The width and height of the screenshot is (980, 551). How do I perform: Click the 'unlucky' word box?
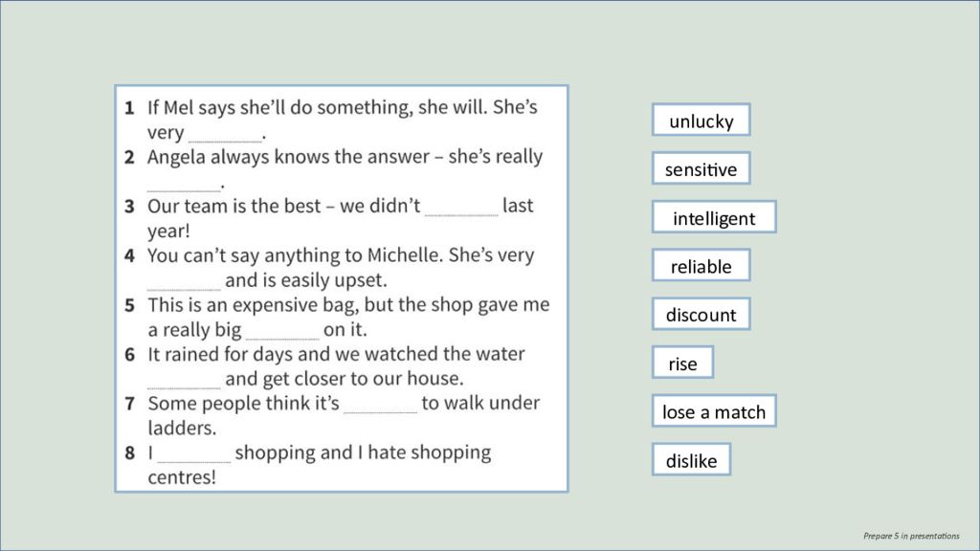coord(701,120)
